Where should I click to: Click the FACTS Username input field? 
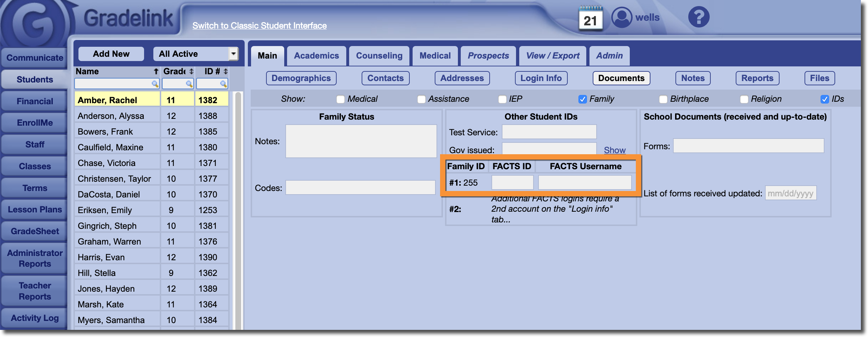coord(584,182)
